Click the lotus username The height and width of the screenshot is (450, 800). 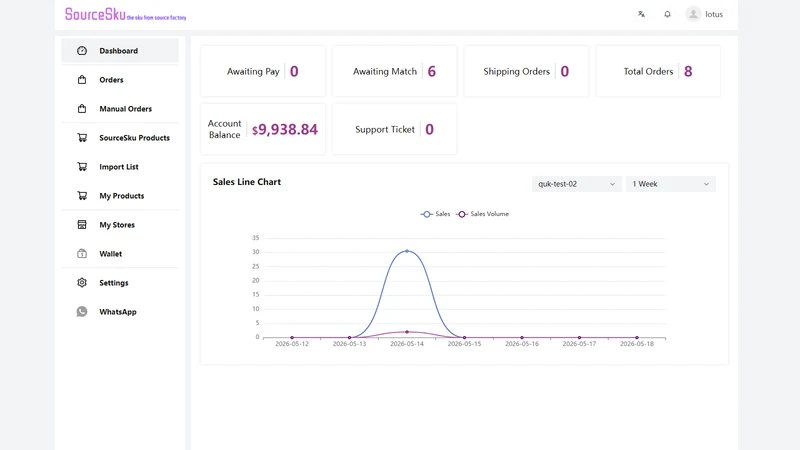tap(714, 14)
